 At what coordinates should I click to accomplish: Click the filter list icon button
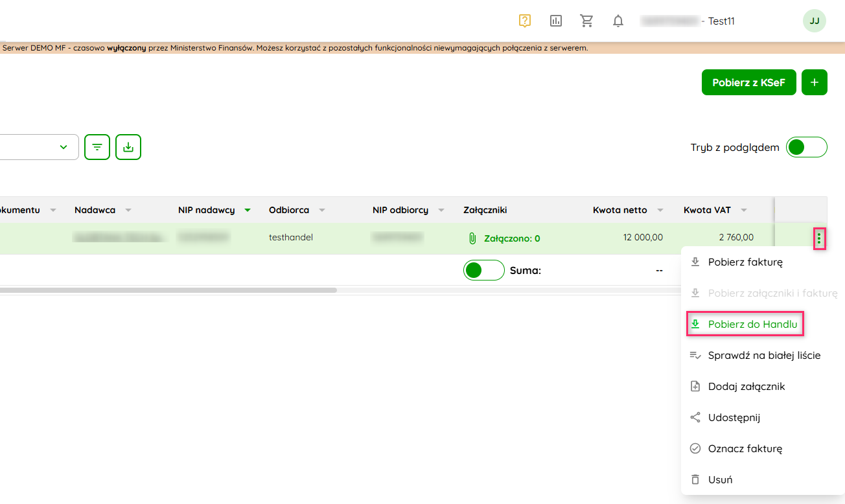pos(97,147)
